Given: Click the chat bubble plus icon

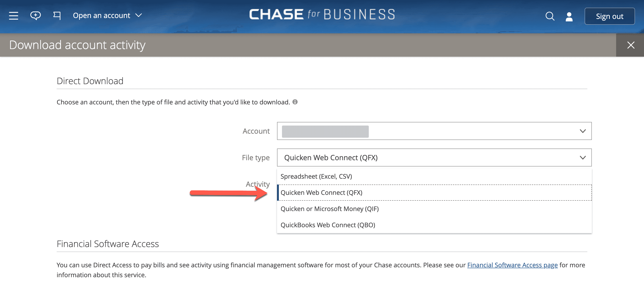Looking at the screenshot, I should [x=36, y=16].
